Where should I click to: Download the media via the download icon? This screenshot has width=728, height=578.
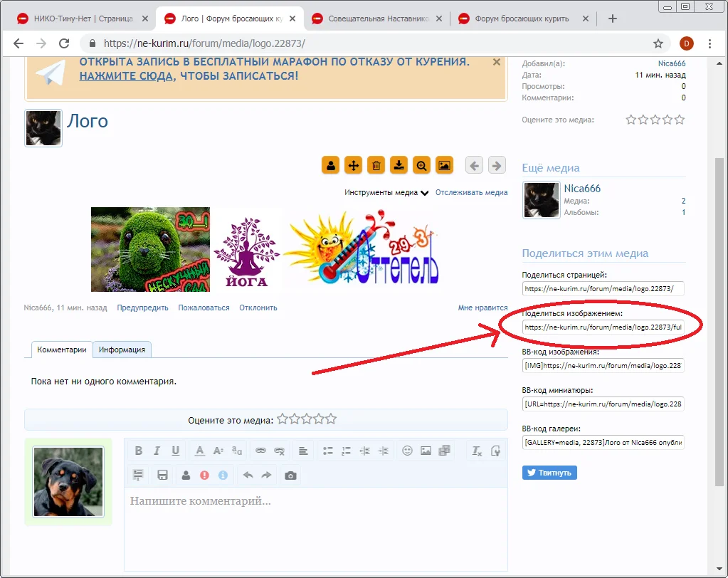tap(399, 165)
